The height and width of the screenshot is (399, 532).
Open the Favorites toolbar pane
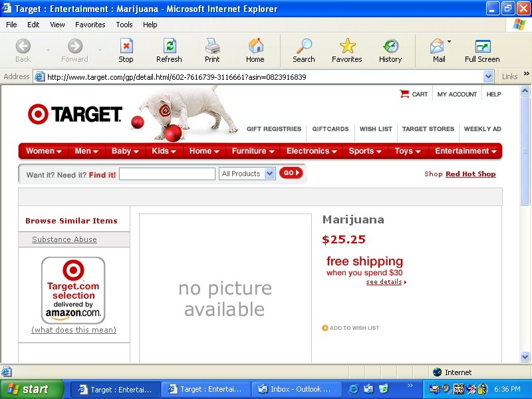(346, 51)
